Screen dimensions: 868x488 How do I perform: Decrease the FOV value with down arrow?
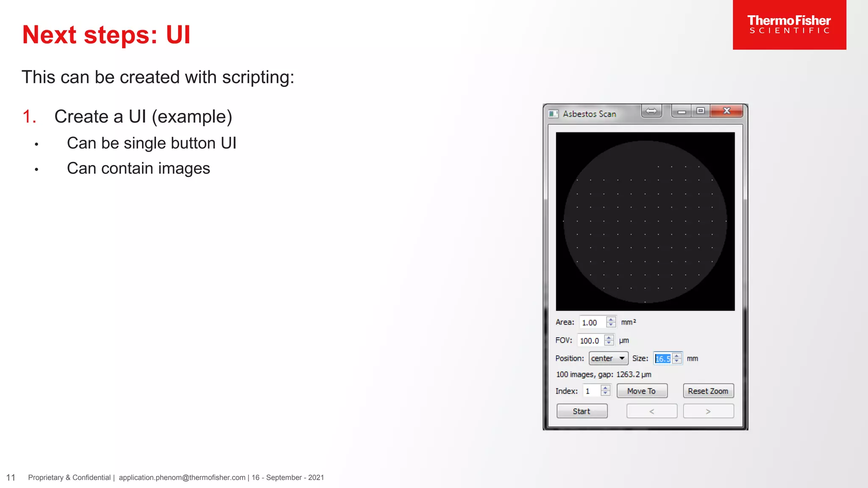pos(609,343)
